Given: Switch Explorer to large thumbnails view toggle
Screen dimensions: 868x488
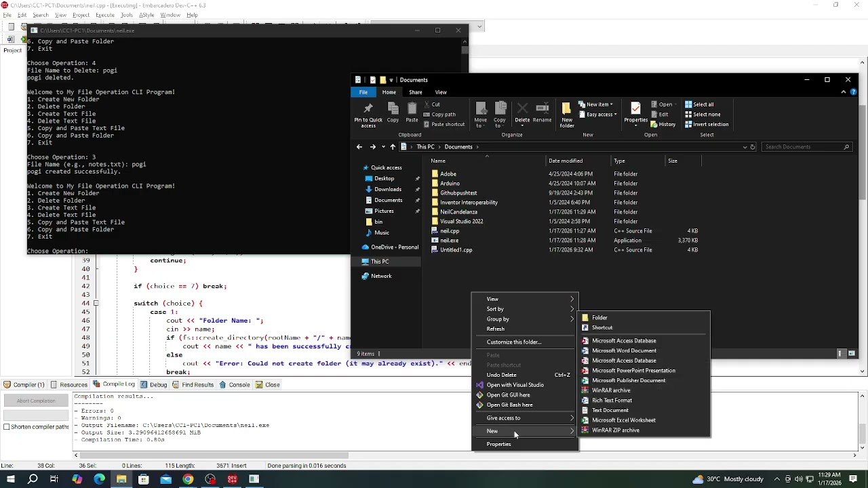Looking at the screenshot, I should pyautogui.click(x=852, y=354).
